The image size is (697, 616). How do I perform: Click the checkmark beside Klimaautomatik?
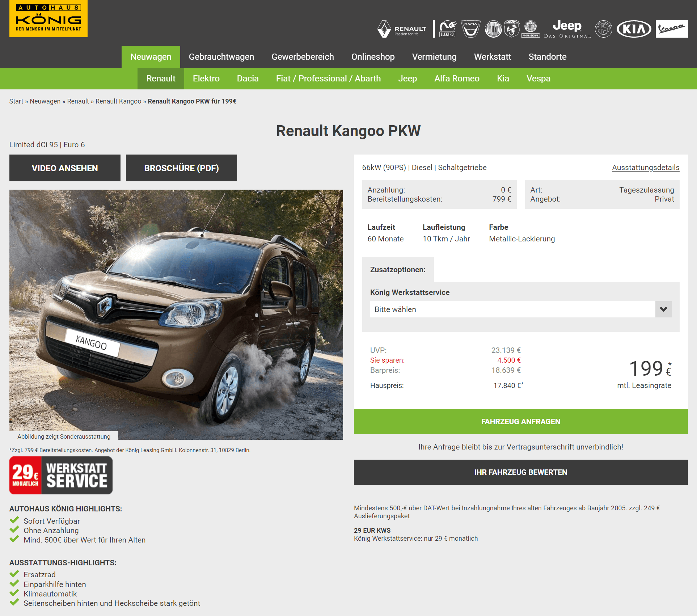14,593
